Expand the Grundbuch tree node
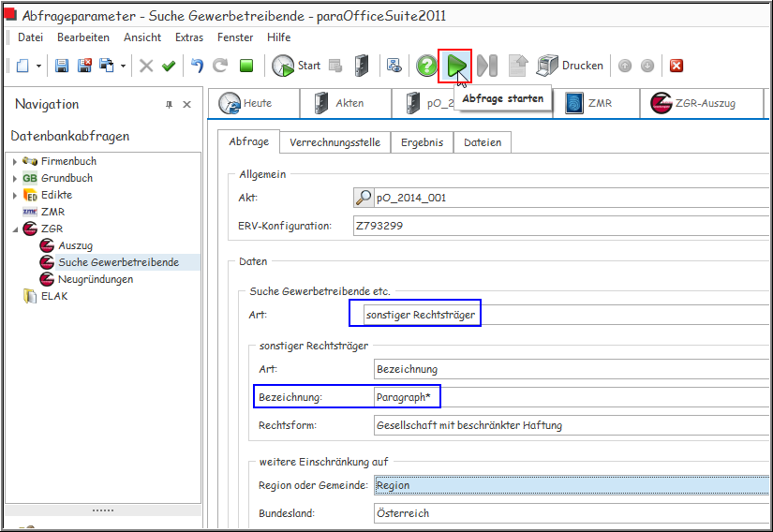The width and height of the screenshot is (773, 532). point(15,179)
